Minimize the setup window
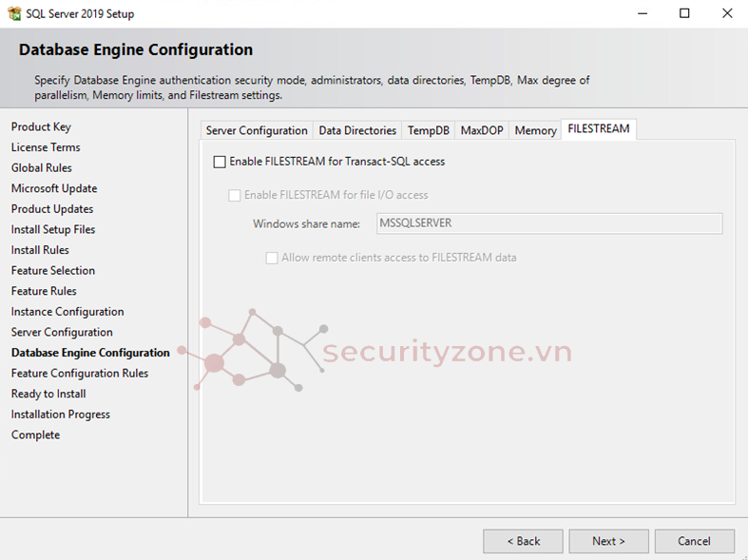The width and height of the screenshot is (748, 560). (642, 13)
